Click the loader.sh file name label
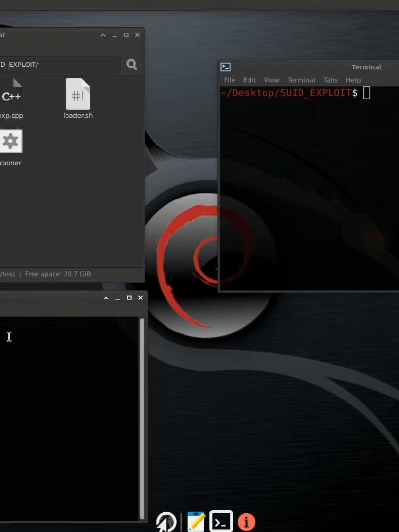 tap(78, 115)
